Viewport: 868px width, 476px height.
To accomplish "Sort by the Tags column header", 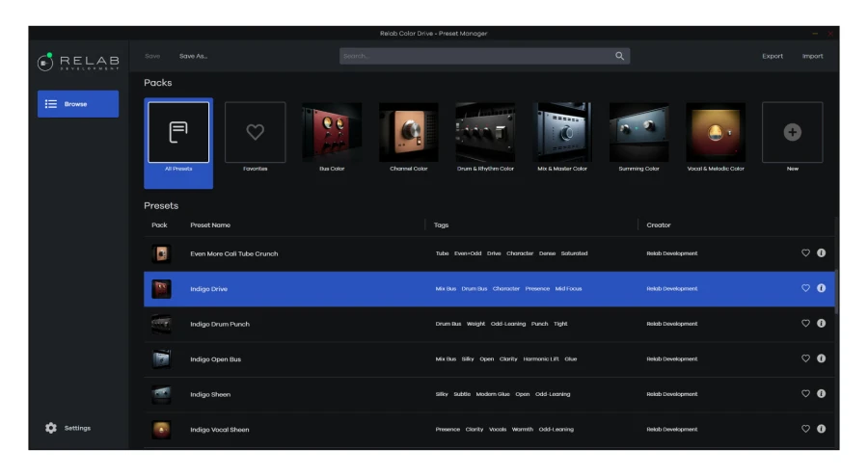I will pos(441,225).
